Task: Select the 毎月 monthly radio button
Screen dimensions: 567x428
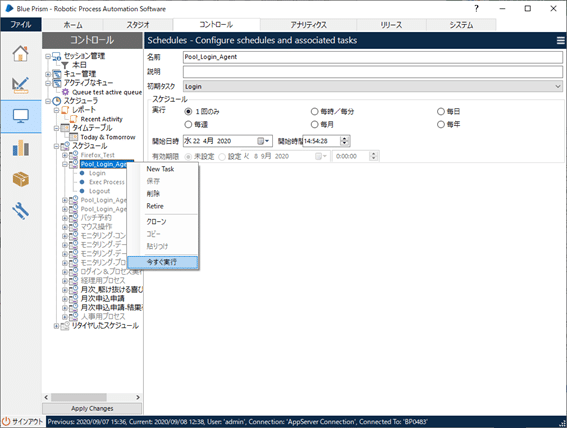Action: [x=314, y=124]
